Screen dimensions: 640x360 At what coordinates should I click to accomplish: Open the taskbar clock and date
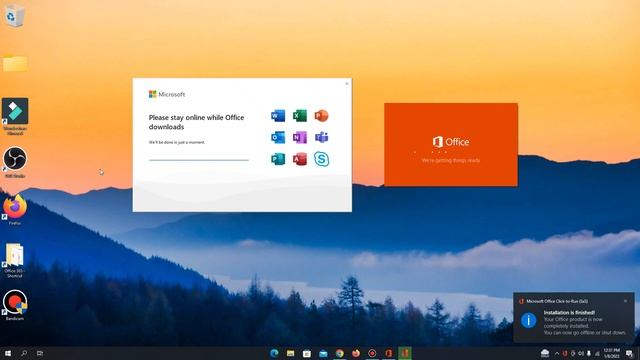click(612, 353)
